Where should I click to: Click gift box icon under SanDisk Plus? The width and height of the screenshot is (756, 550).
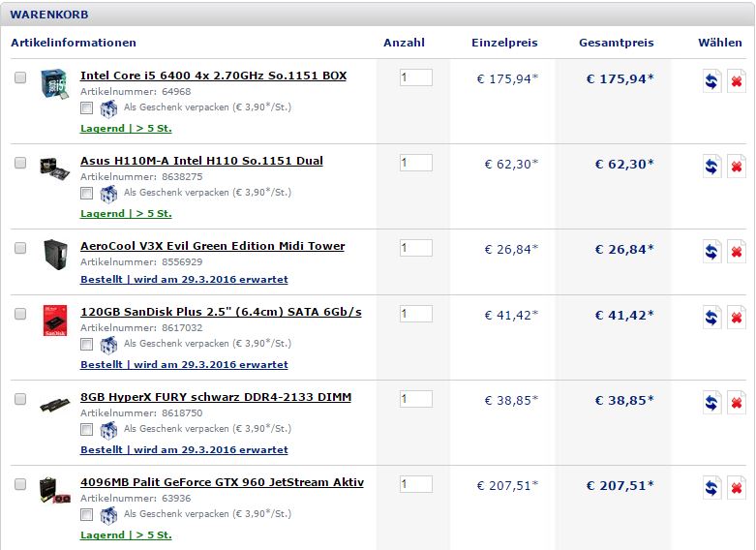pyautogui.click(x=108, y=345)
